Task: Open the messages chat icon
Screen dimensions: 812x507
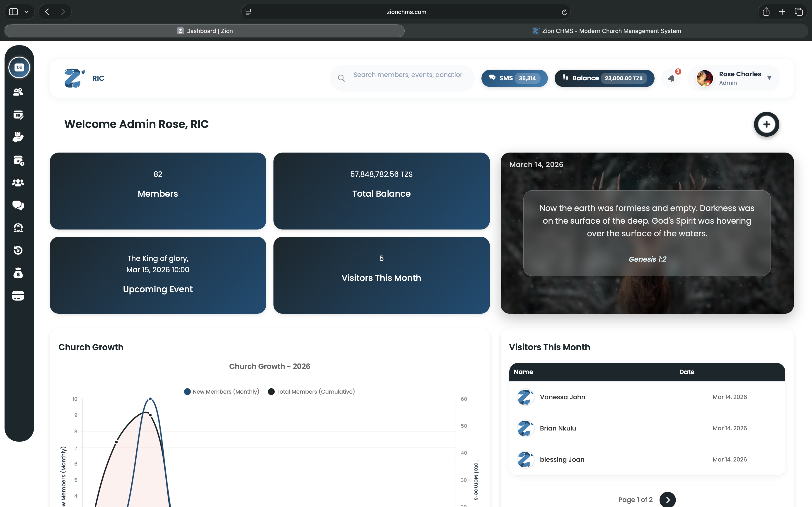Action: [x=18, y=205]
